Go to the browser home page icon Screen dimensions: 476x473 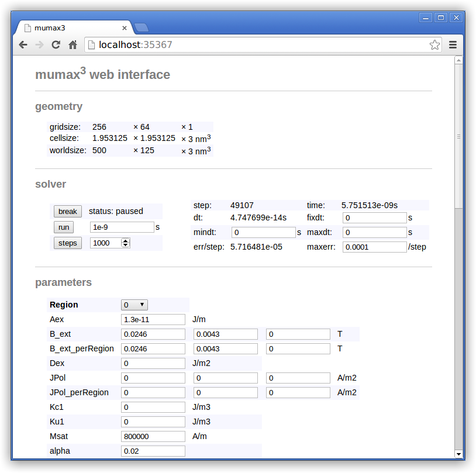73,44
